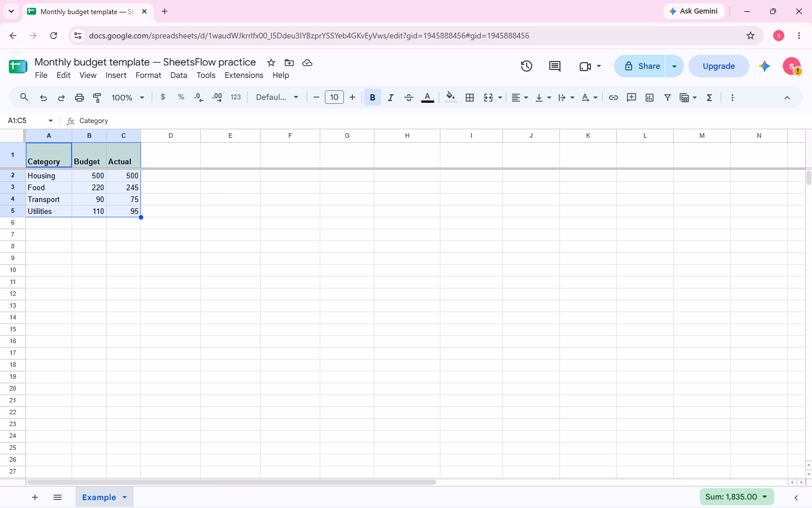Insert a chart from toolbar
The height and width of the screenshot is (508, 812).
[650, 98]
